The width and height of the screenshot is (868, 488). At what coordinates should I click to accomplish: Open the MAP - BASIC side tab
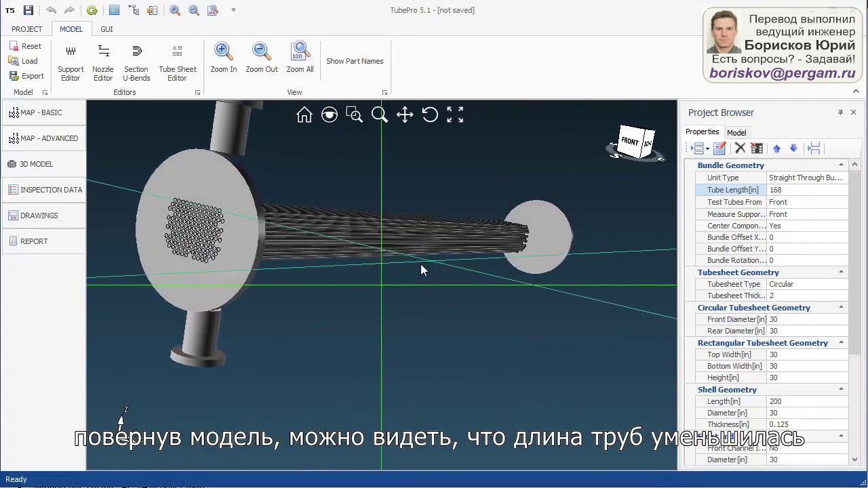(x=43, y=113)
